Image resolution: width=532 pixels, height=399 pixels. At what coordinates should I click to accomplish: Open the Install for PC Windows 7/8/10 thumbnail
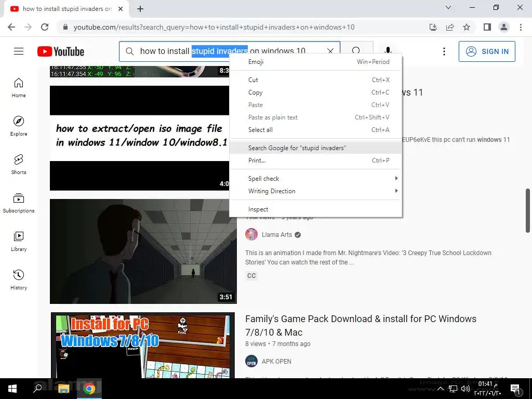pyautogui.click(x=143, y=345)
